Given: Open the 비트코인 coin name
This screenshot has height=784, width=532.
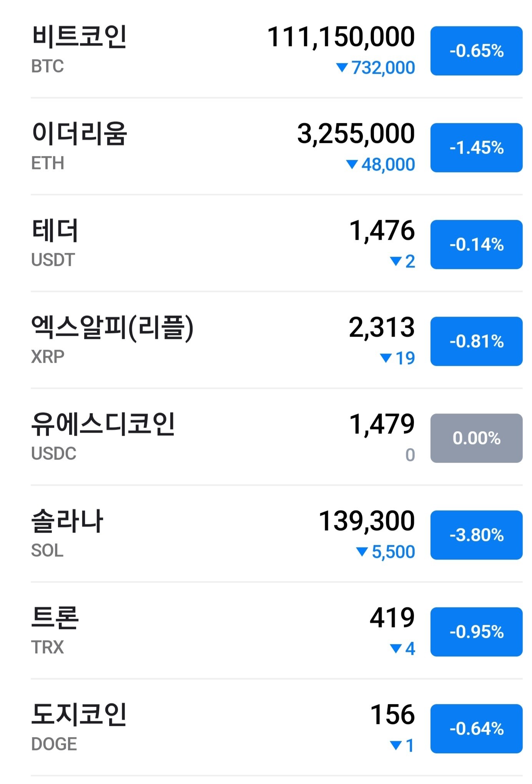Looking at the screenshot, I should coord(79,37).
